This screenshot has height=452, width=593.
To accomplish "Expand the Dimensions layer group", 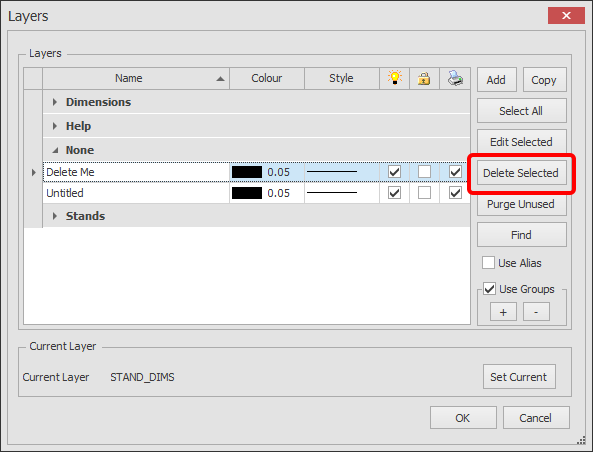I will tap(55, 102).
